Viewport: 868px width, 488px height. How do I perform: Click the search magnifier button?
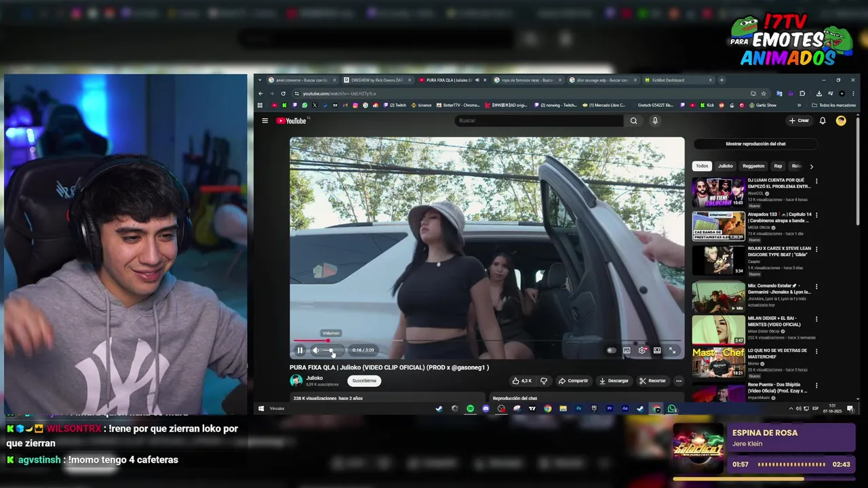click(x=633, y=121)
